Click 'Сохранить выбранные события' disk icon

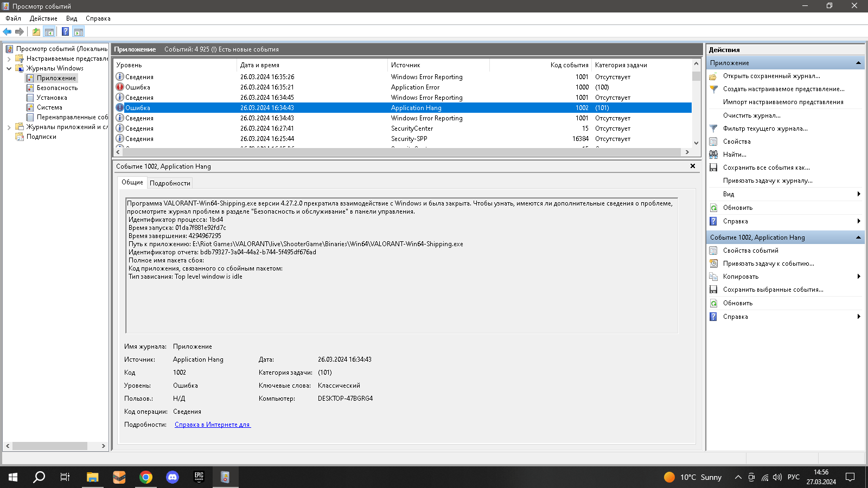click(713, 290)
